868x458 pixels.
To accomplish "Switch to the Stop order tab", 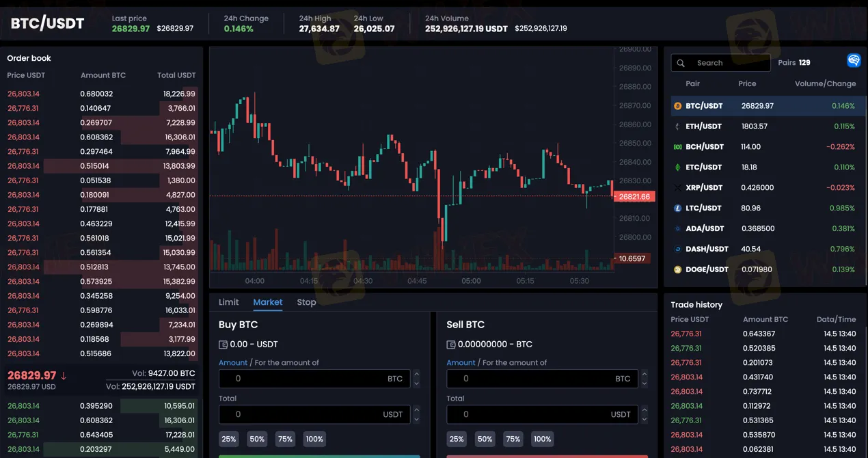I will (306, 302).
